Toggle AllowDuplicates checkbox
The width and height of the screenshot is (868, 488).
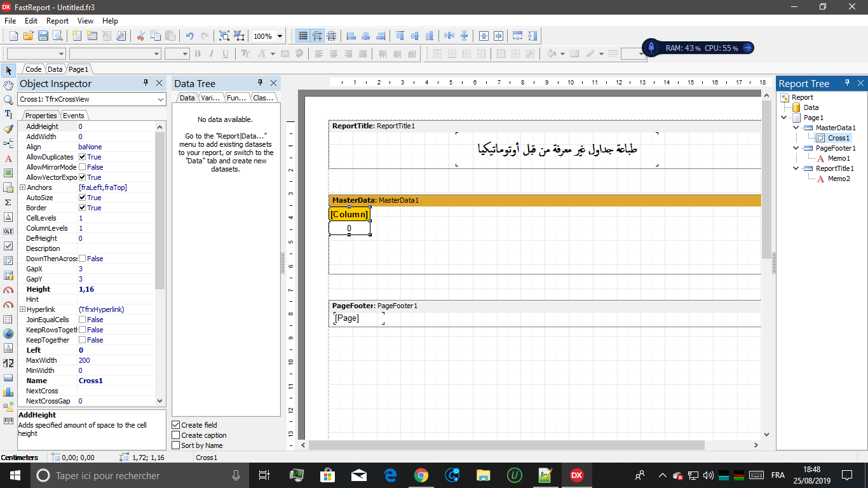point(83,157)
